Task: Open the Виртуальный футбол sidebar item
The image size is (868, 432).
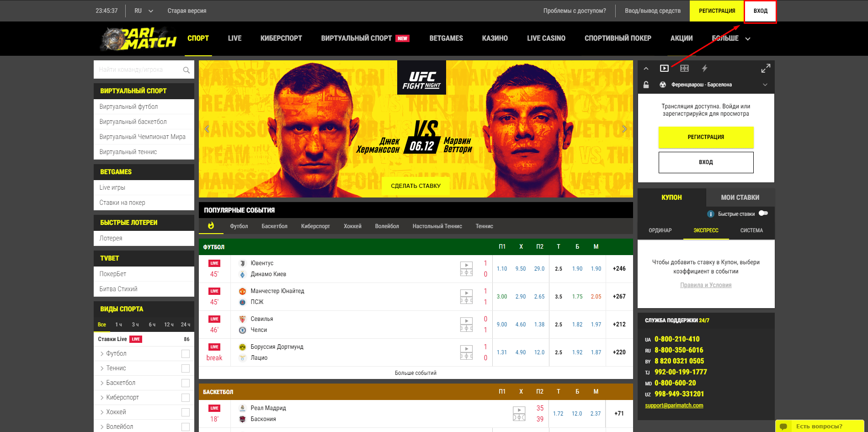Action: 144,107
